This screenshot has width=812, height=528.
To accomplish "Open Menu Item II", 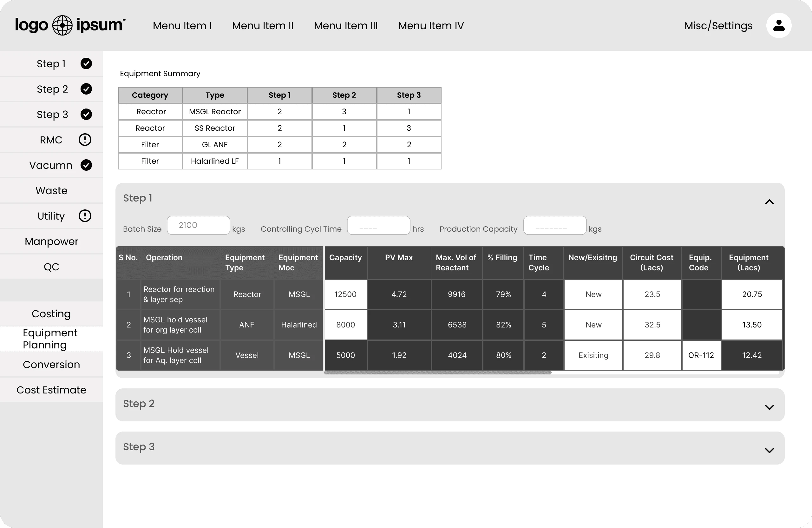I will 262,26.
